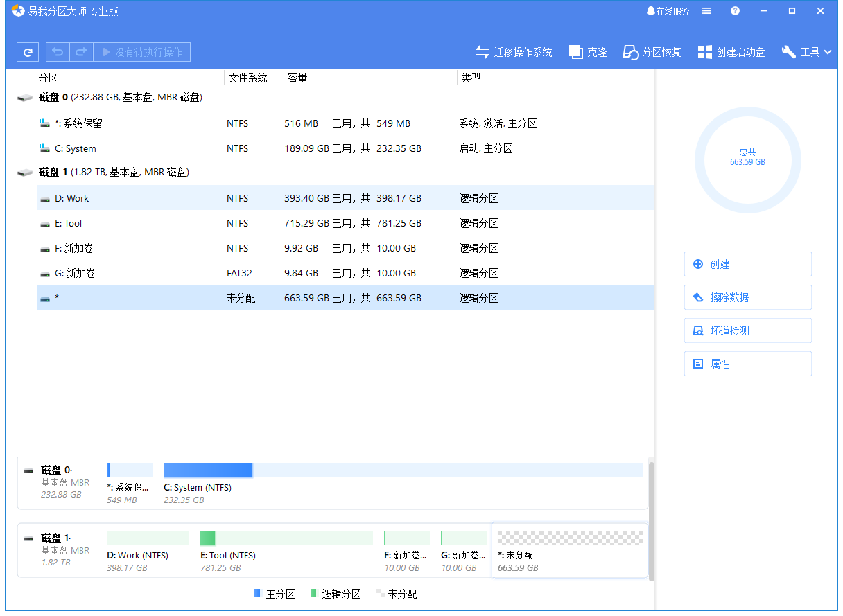
Task: Open the help question mark icon
Action: point(735,11)
